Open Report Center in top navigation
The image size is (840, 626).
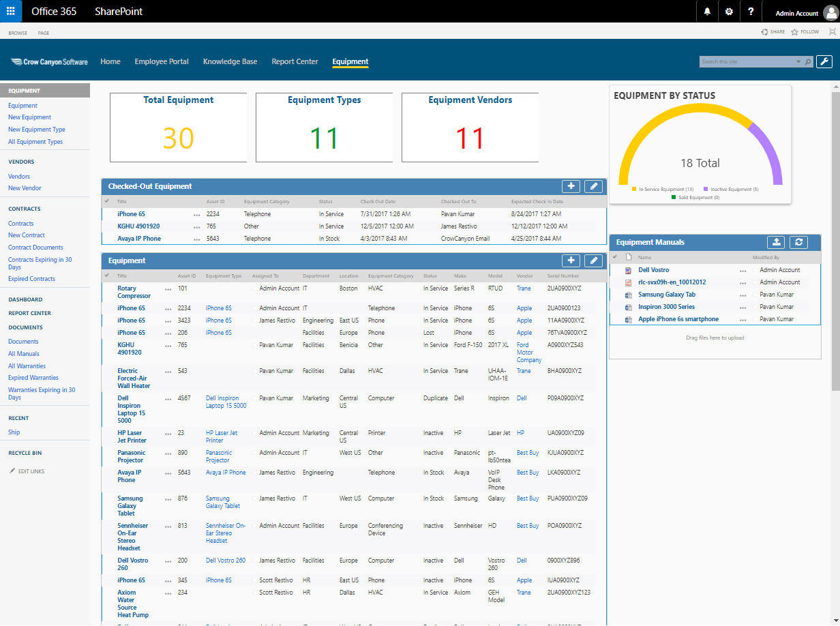[x=295, y=61]
